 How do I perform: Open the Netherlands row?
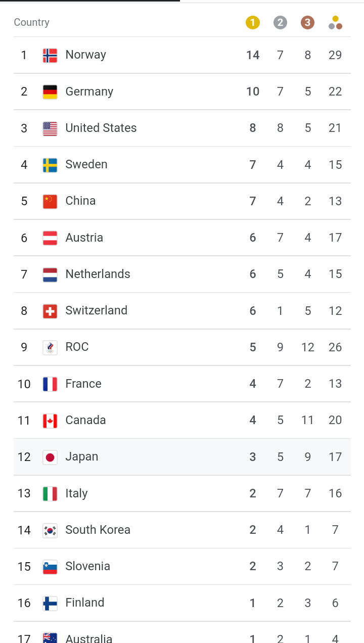pyautogui.click(x=182, y=274)
